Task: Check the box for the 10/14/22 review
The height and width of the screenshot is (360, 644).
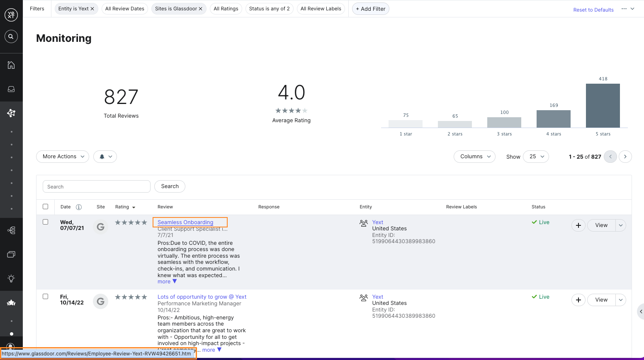Action: (x=46, y=297)
